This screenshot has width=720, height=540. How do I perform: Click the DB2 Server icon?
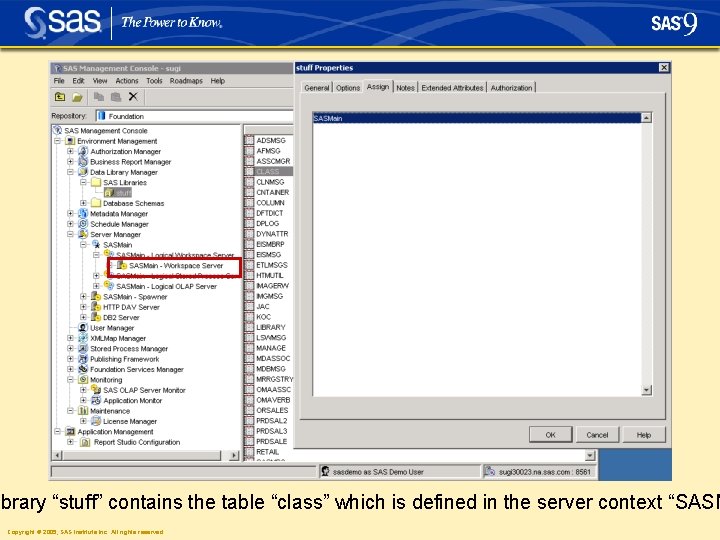pyautogui.click(x=96, y=317)
